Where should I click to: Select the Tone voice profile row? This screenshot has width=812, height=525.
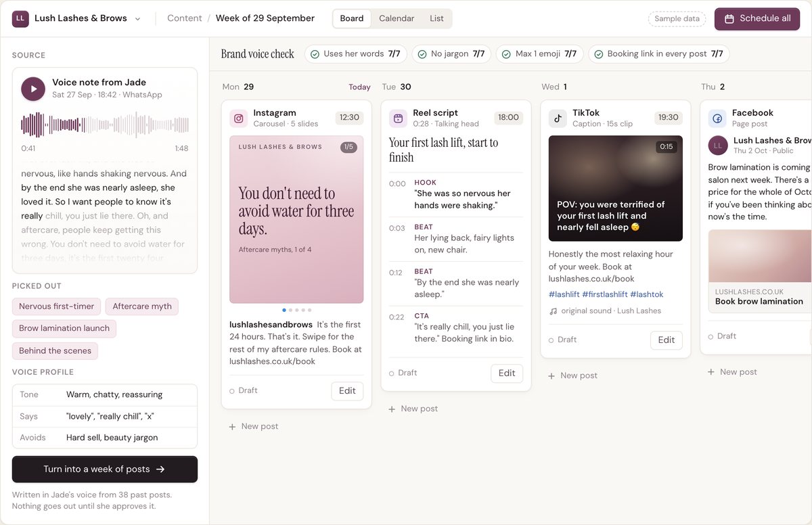coord(105,395)
